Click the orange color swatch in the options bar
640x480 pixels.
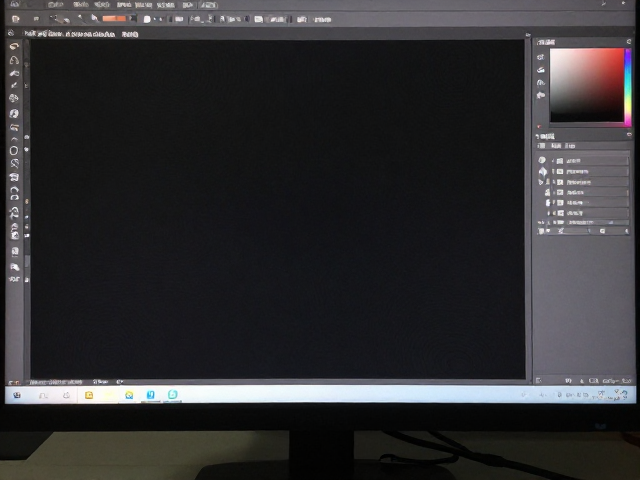[114, 18]
